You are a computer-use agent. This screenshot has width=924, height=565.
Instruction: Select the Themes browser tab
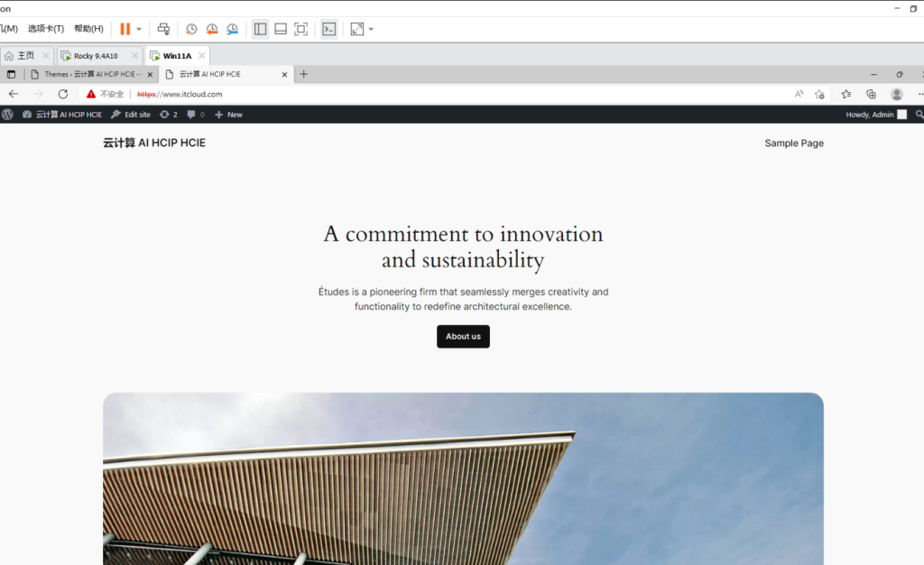[92, 74]
